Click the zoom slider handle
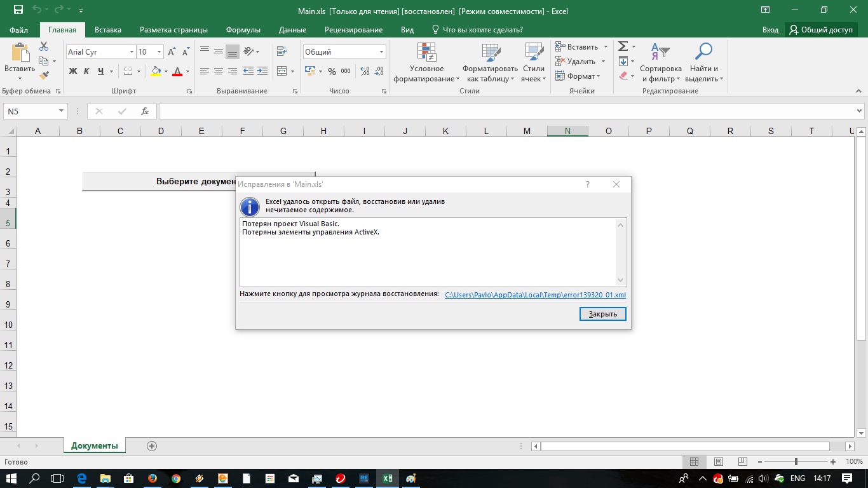Screen dimensions: 868x488 pyautogui.click(x=796, y=462)
